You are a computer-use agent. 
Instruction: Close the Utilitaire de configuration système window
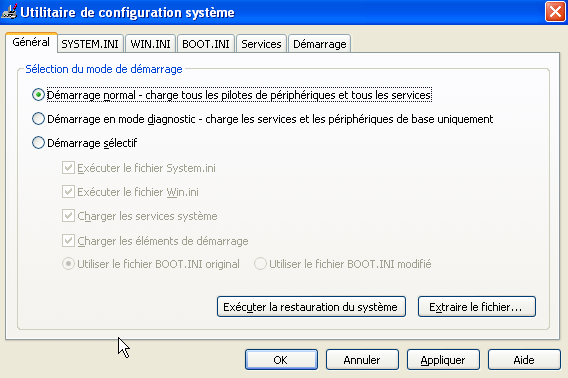555,12
